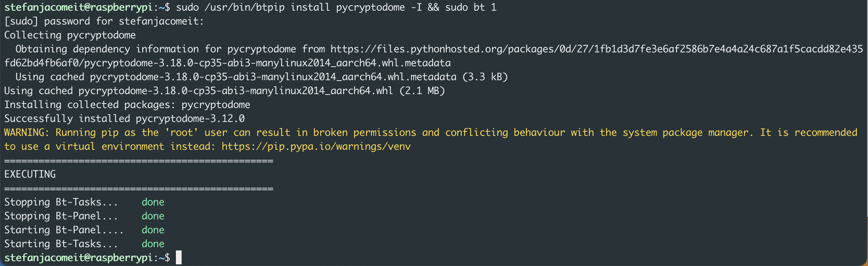
Task: Click the cached .whl (2.1 MB) line
Action: point(224,91)
